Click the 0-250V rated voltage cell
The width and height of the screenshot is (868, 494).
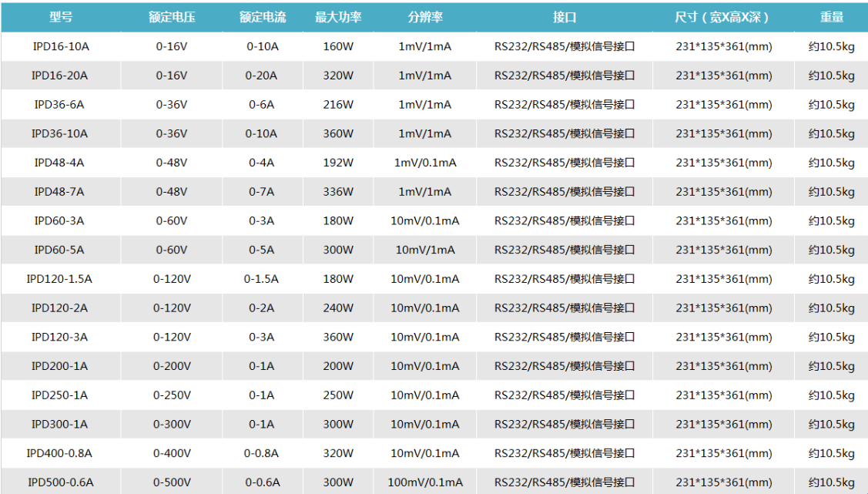click(171, 395)
